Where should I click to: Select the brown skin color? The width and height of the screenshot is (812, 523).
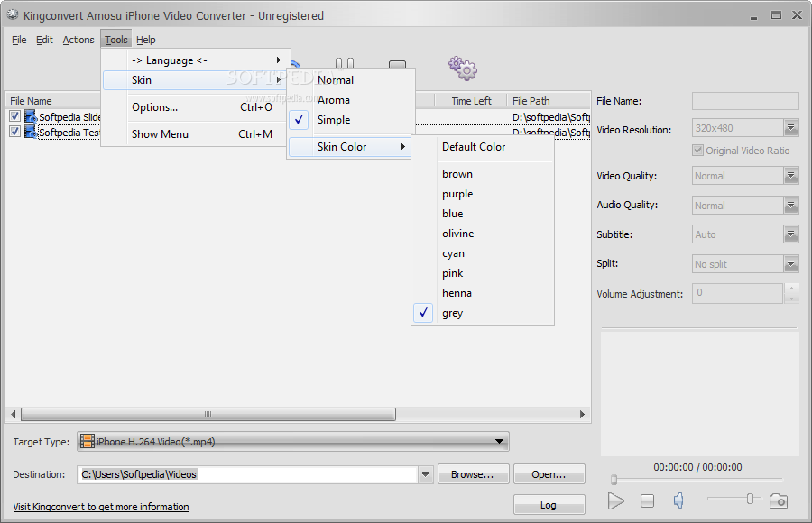coord(483,174)
